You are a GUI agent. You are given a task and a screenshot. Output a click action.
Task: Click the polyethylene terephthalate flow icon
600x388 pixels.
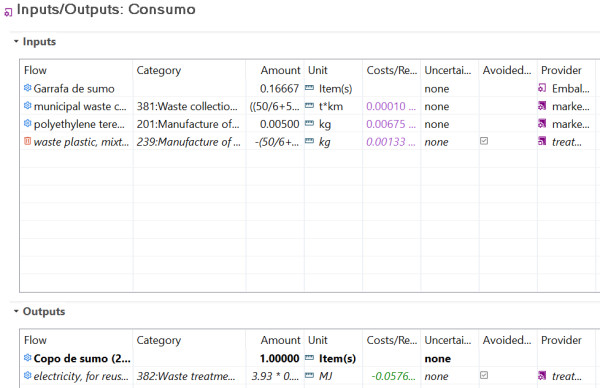click(x=28, y=124)
